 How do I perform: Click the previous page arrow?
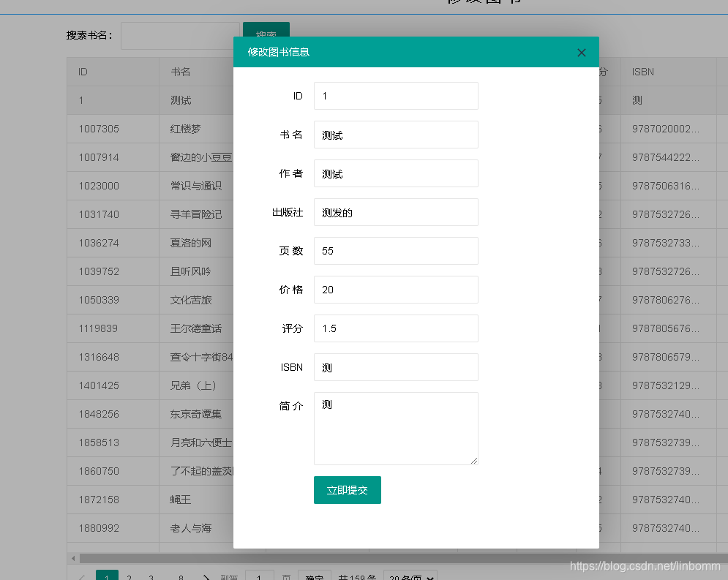pos(82,577)
